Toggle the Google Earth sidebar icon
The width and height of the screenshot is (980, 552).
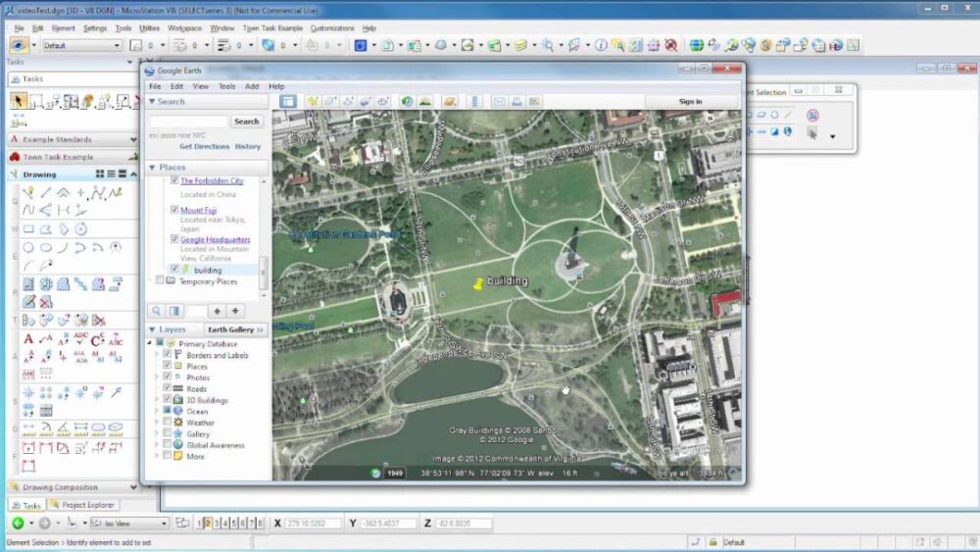(x=288, y=101)
